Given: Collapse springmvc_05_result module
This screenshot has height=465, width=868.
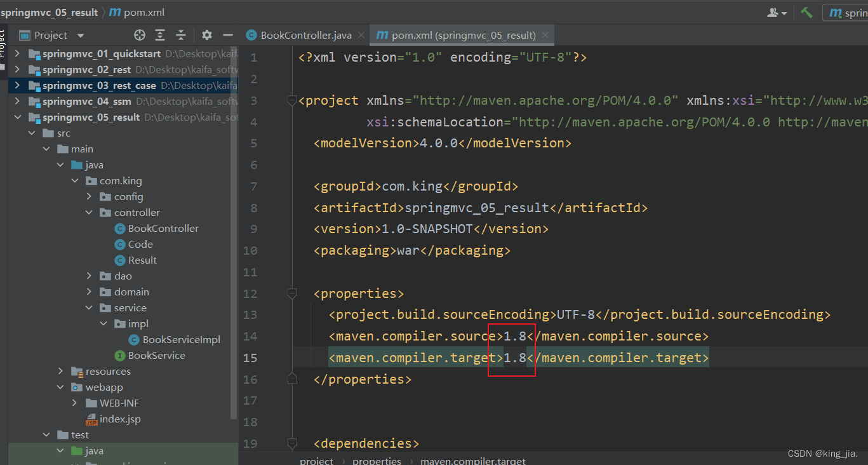Looking at the screenshot, I should (17, 117).
